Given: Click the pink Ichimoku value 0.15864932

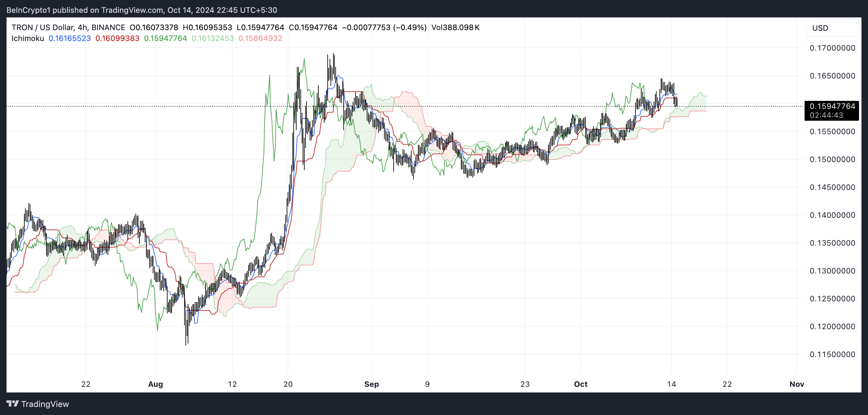Looking at the screenshot, I should click(260, 38).
